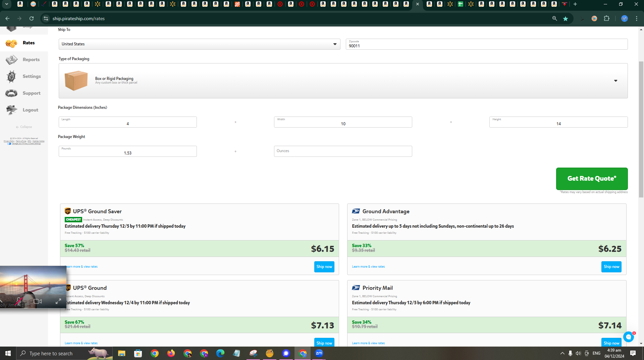Screen dimensions: 644x360
Task: Open Learn more link for Priority Mail
Action: (368, 343)
